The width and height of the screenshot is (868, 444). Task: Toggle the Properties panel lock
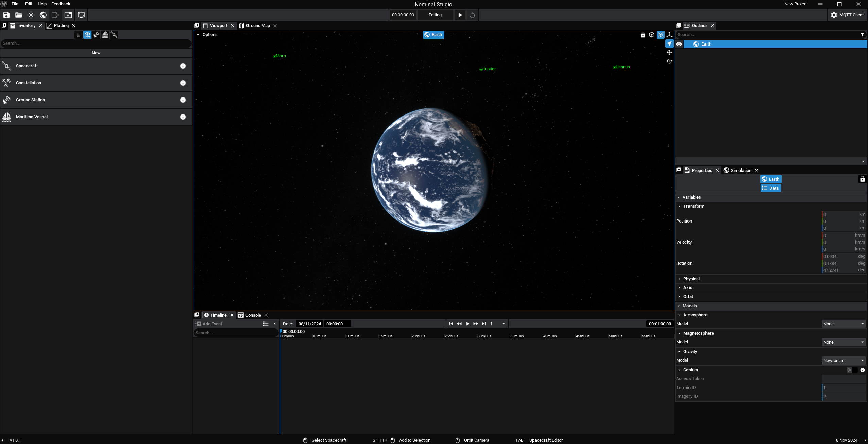[x=863, y=179]
